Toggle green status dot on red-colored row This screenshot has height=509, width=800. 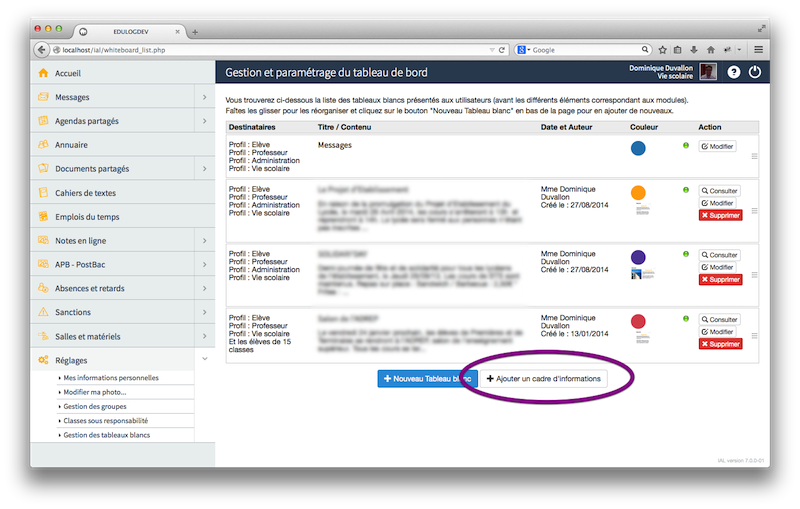point(686,319)
